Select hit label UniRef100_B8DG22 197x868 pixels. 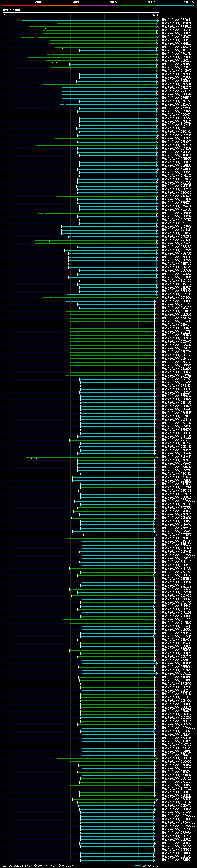(x=176, y=839)
